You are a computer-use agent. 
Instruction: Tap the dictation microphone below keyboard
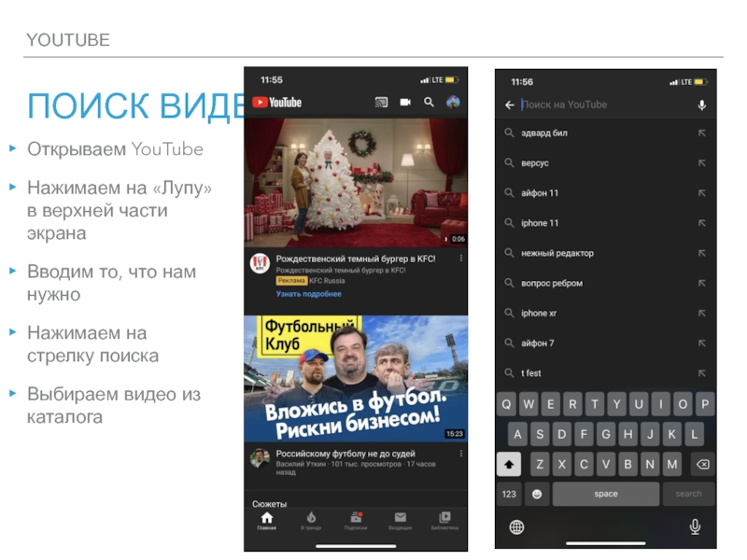(695, 526)
